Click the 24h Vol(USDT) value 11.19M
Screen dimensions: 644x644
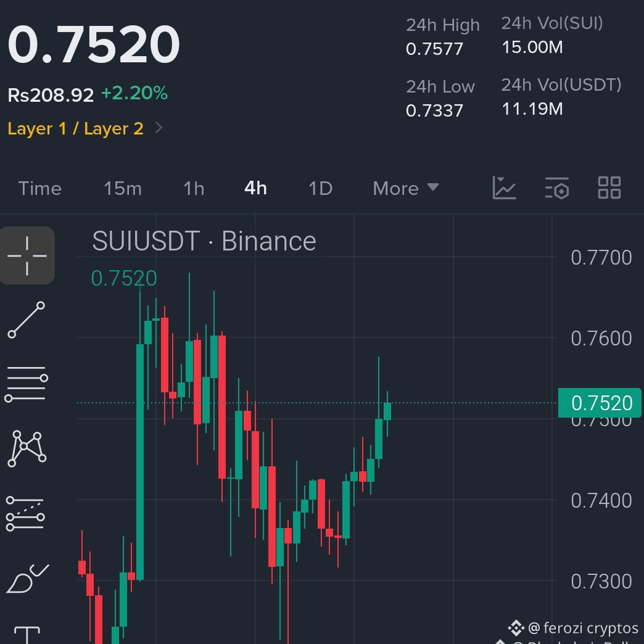tap(532, 109)
